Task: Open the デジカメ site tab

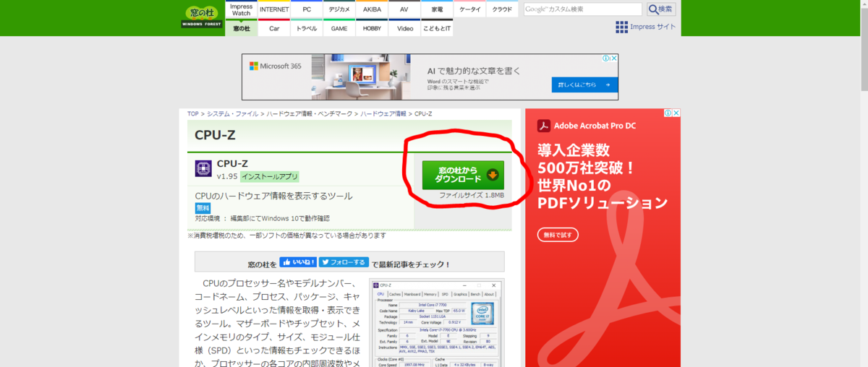Action: coord(339,9)
